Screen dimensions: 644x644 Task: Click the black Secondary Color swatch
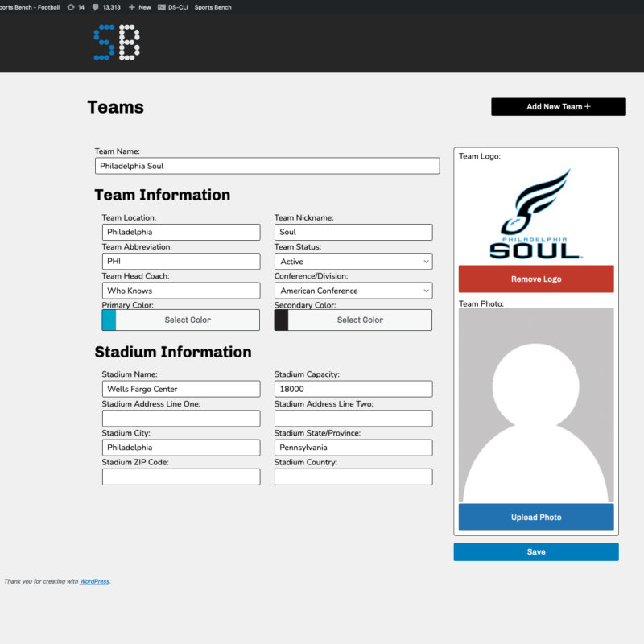281,320
